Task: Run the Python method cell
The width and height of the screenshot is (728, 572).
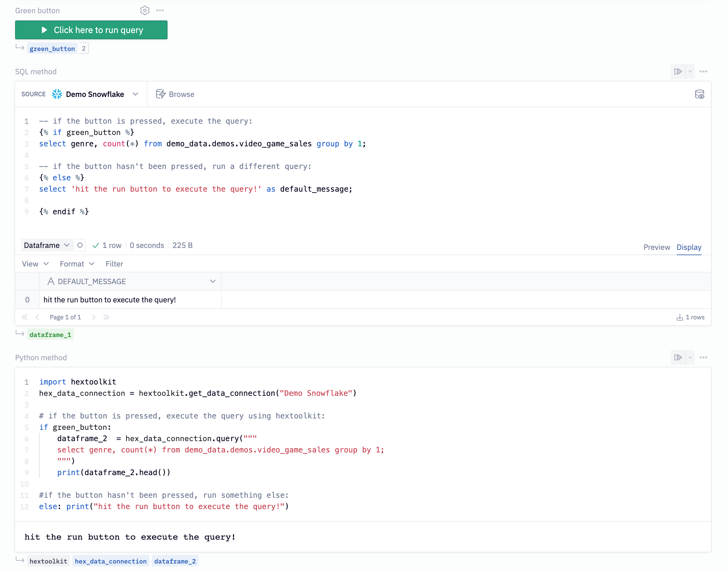Action: click(678, 357)
